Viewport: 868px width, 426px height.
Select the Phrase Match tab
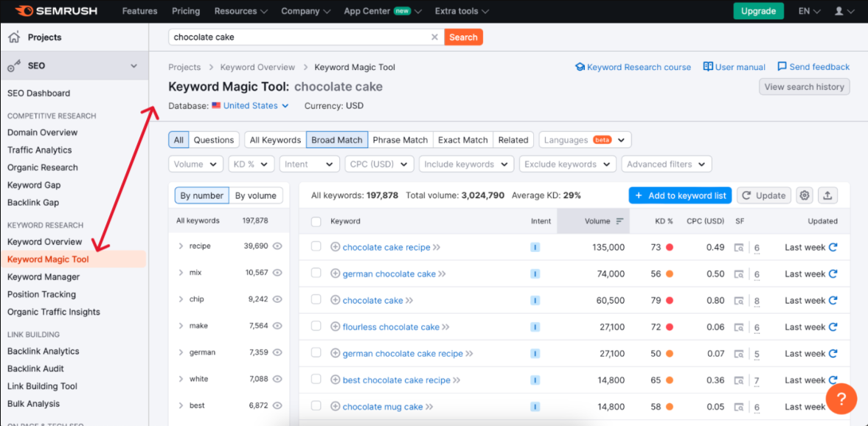coord(400,140)
